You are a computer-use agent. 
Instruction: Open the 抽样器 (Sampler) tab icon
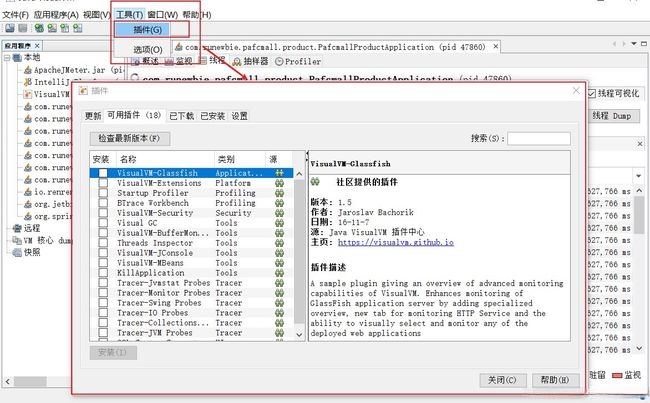(237, 62)
